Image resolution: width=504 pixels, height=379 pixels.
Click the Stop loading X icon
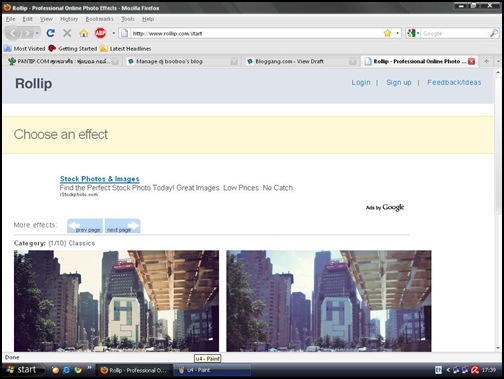click(x=67, y=33)
